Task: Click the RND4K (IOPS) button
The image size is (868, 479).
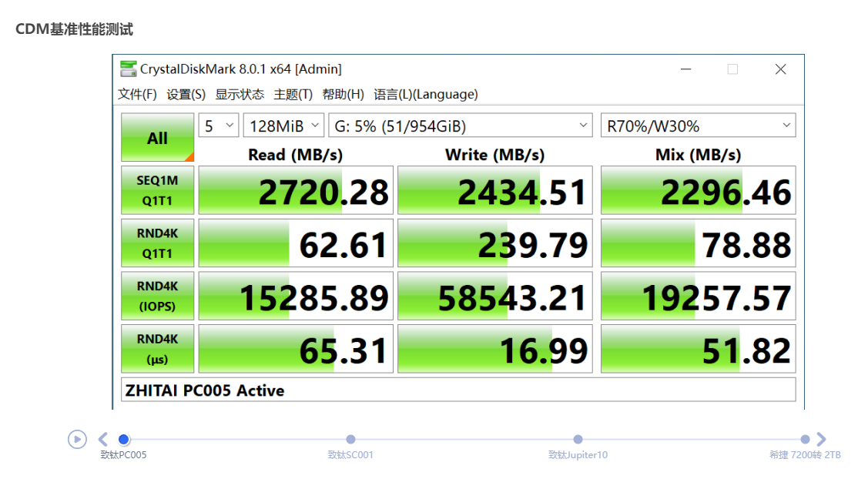Action: (157, 296)
